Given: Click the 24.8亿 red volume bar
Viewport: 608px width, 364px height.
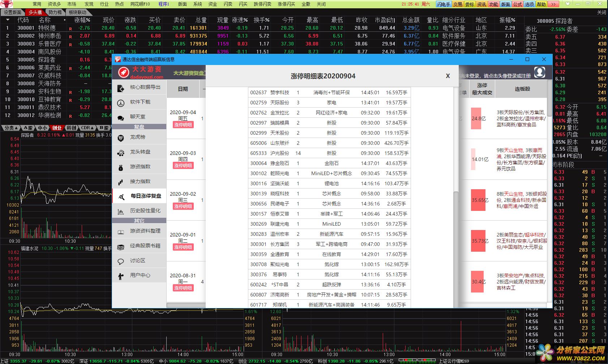Looking at the screenshot, I should pos(476,118).
